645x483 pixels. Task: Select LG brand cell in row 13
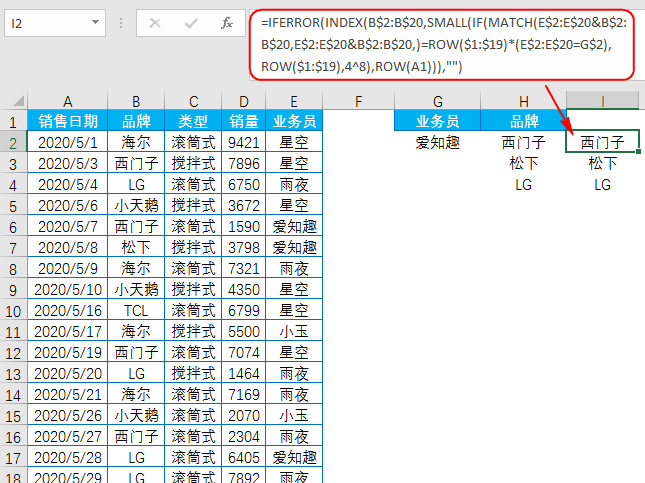pyautogui.click(x=136, y=373)
